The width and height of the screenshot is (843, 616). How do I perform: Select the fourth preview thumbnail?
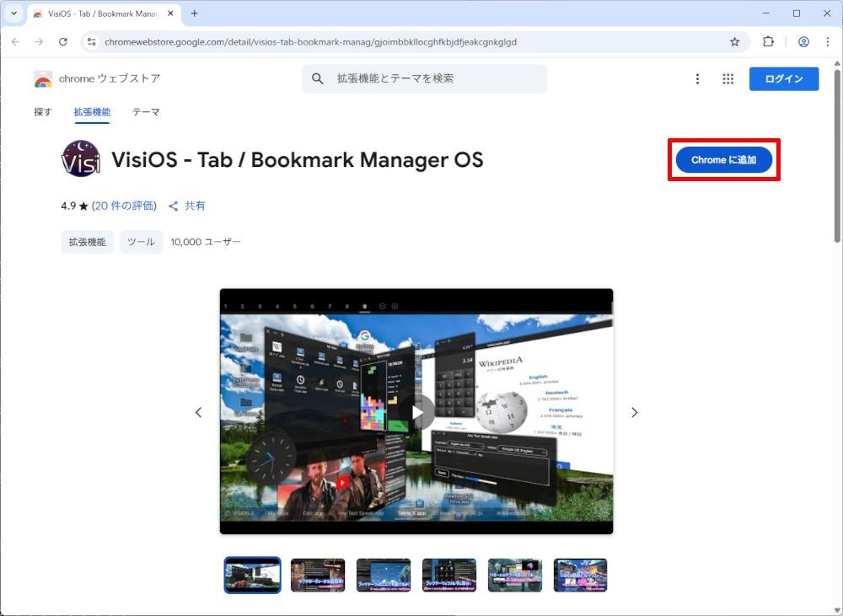pos(449,575)
